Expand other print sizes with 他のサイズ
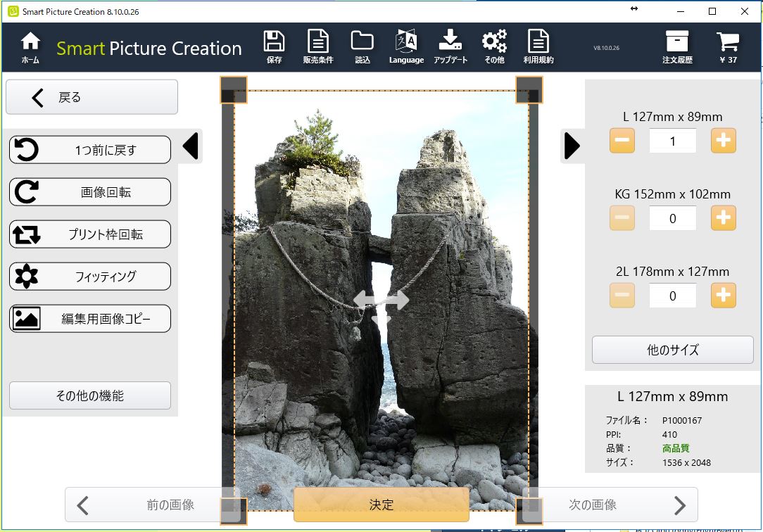The image size is (763, 532). (672, 350)
